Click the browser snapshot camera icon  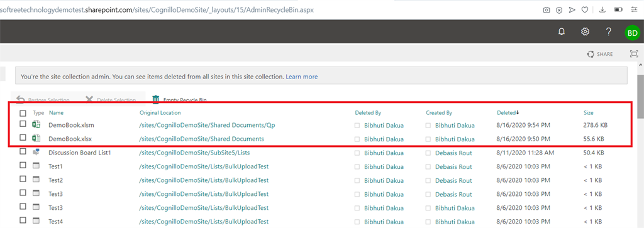pos(547,10)
